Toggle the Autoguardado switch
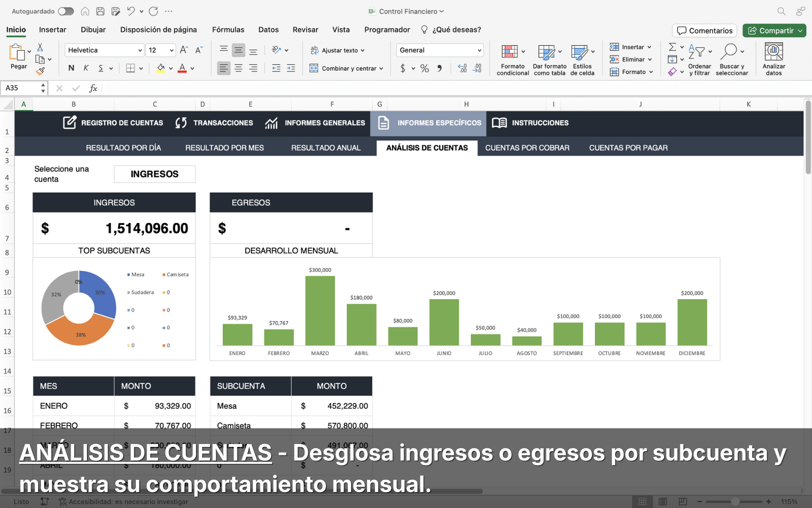812x508 pixels. 66,11
